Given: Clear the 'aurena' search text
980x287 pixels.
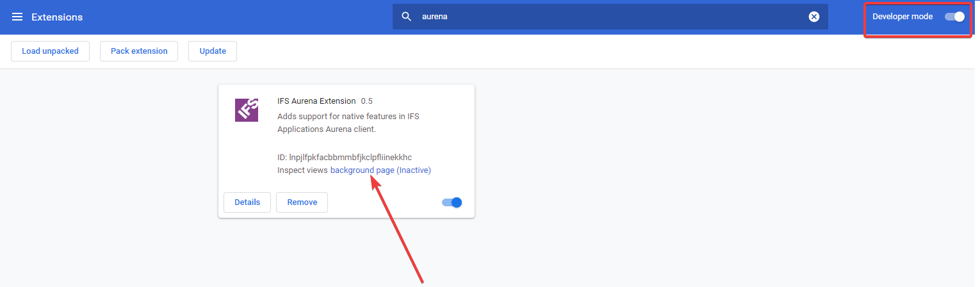Looking at the screenshot, I should tap(813, 17).
